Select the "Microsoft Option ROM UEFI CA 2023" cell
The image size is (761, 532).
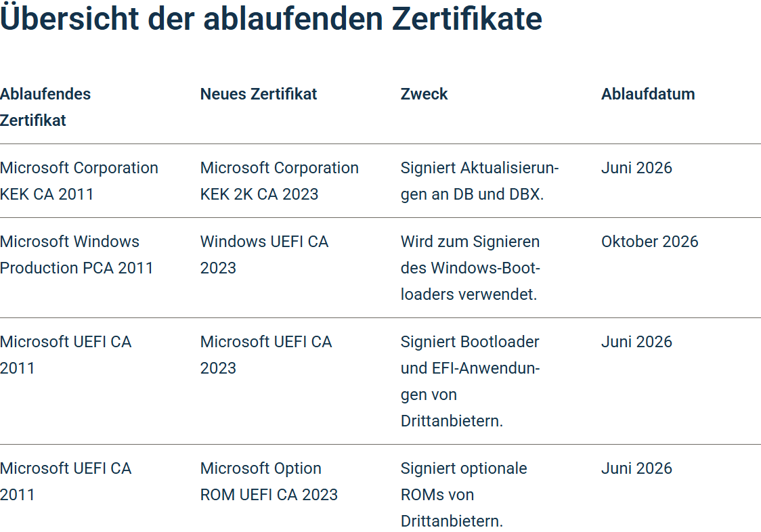[269, 481]
